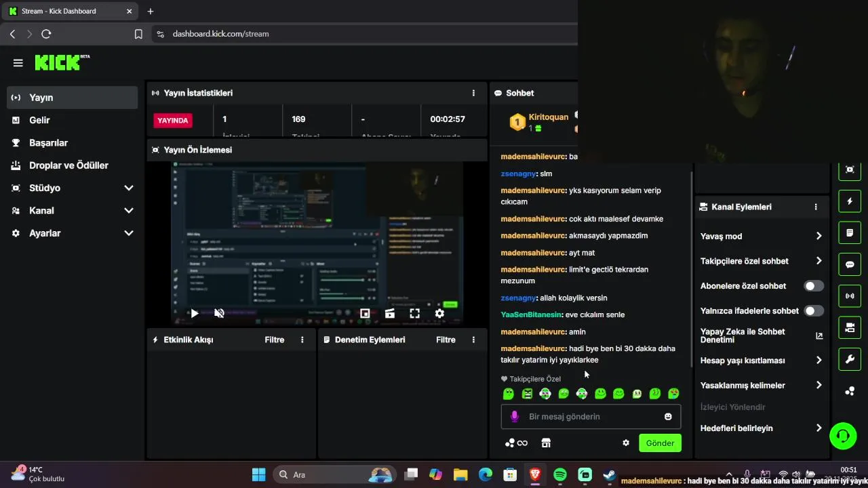868x488 pixels.
Task: Open Yayın İstatistikleri three-dot menu
Action: point(473,93)
